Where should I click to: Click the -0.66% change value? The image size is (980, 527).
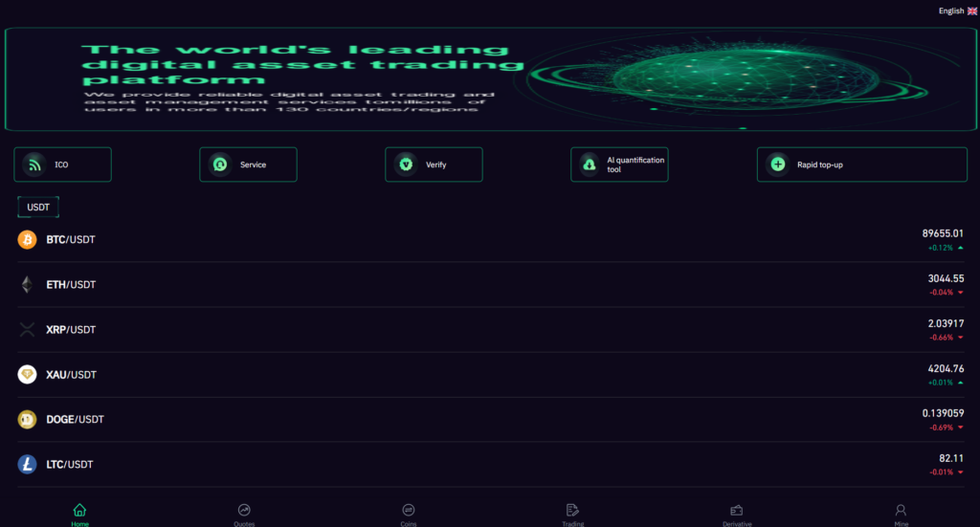click(941, 338)
